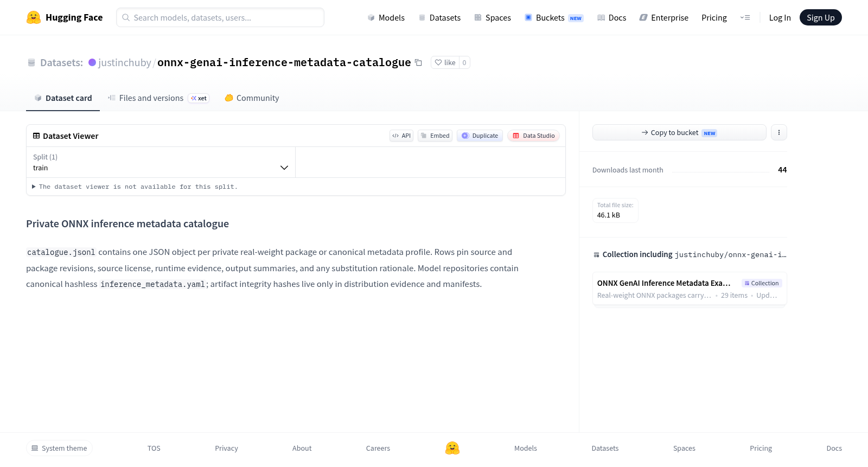The image size is (868, 467).
Task: Open the Careers footer link
Action: [378, 448]
